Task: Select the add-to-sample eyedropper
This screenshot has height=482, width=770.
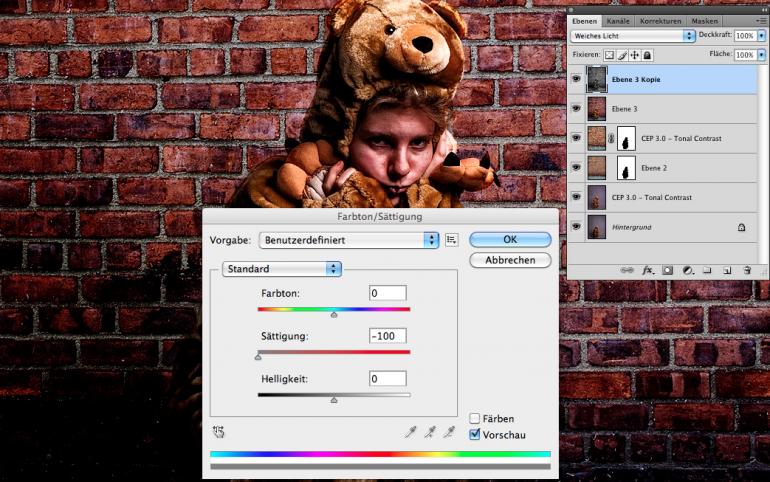Action: pos(430,432)
